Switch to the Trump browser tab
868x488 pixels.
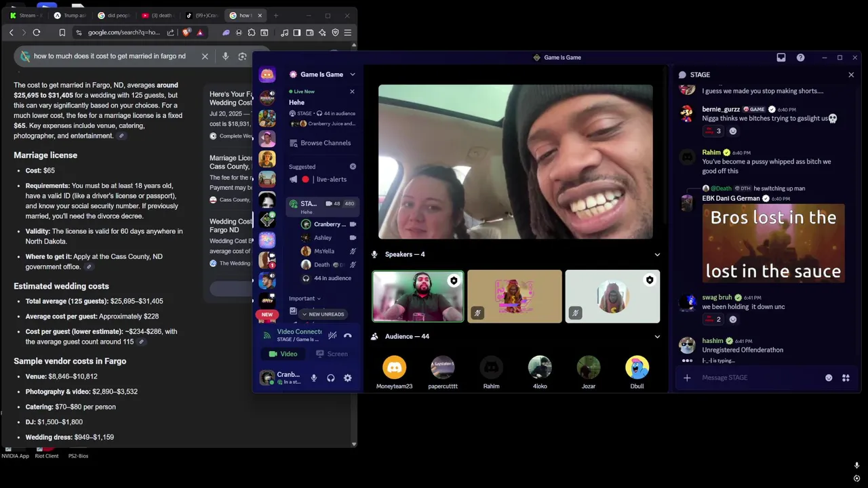click(x=70, y=16)
